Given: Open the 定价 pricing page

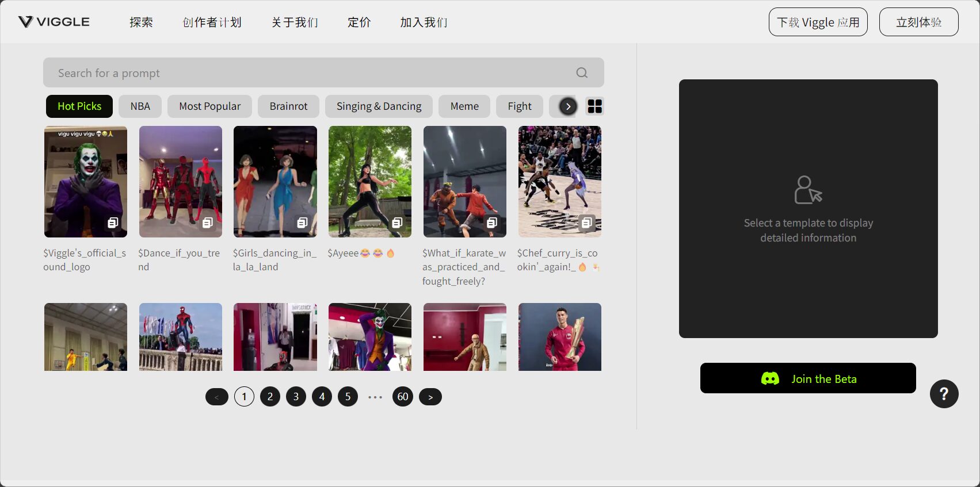Looking at the screenshot, I should click(x=359, y=22).
